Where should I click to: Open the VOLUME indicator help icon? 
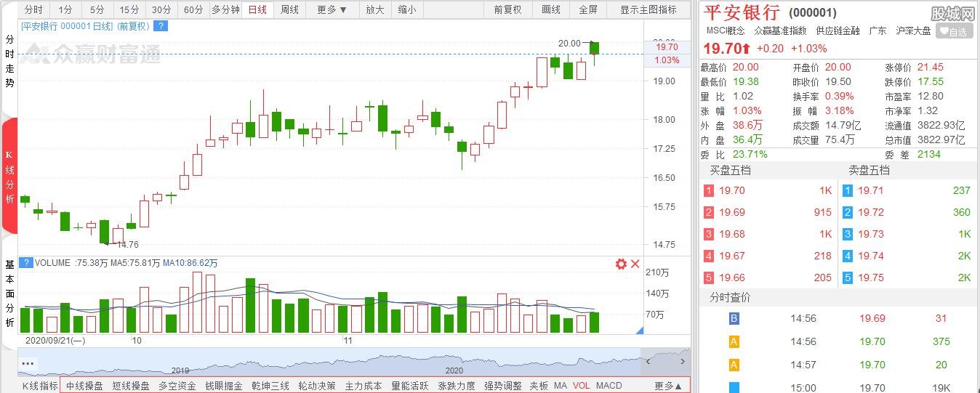coord(26,263)
